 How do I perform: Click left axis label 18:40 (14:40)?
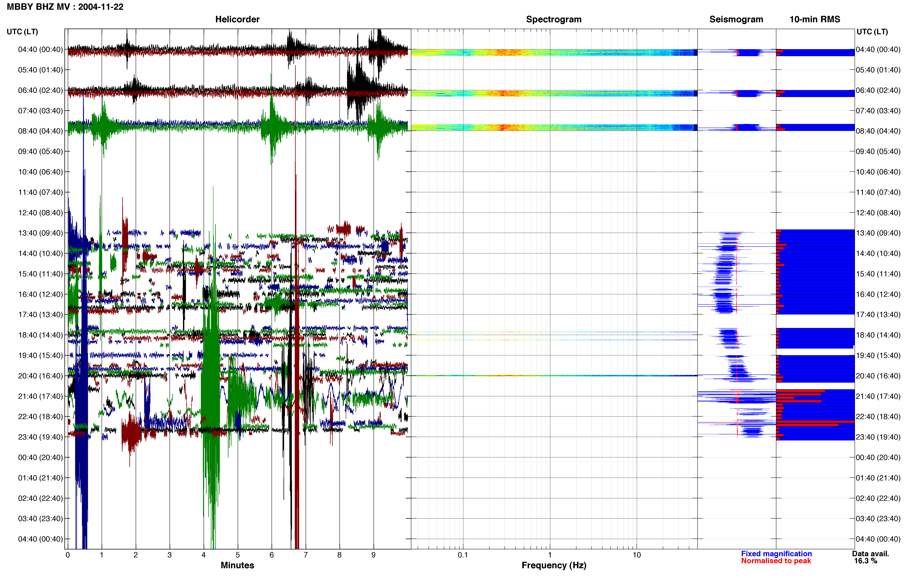(x=41, y=335)
